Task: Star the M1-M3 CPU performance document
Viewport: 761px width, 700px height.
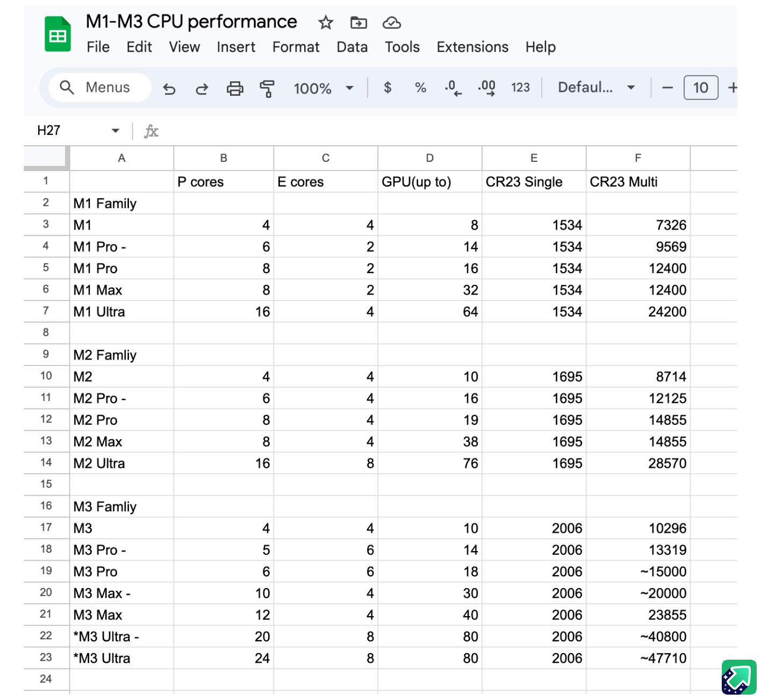Action: point(326,23)
